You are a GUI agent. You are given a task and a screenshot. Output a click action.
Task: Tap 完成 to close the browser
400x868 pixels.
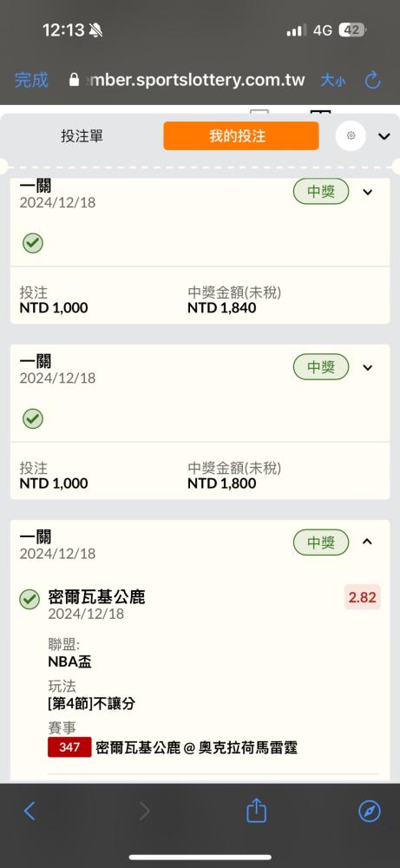pyautogui.click(x=31, y=80)
